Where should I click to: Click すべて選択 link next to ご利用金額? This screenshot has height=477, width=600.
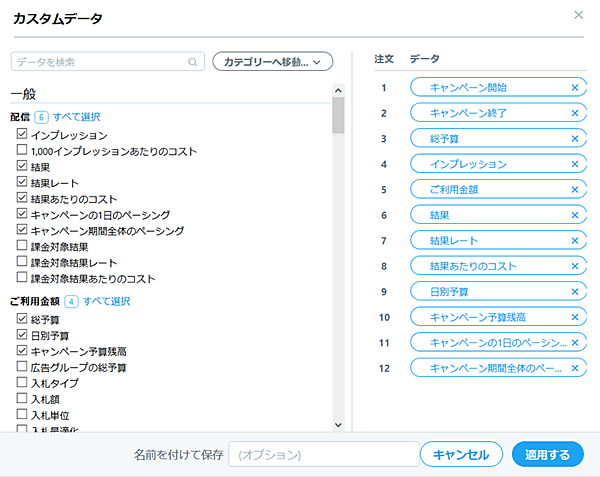click(106, 301)
